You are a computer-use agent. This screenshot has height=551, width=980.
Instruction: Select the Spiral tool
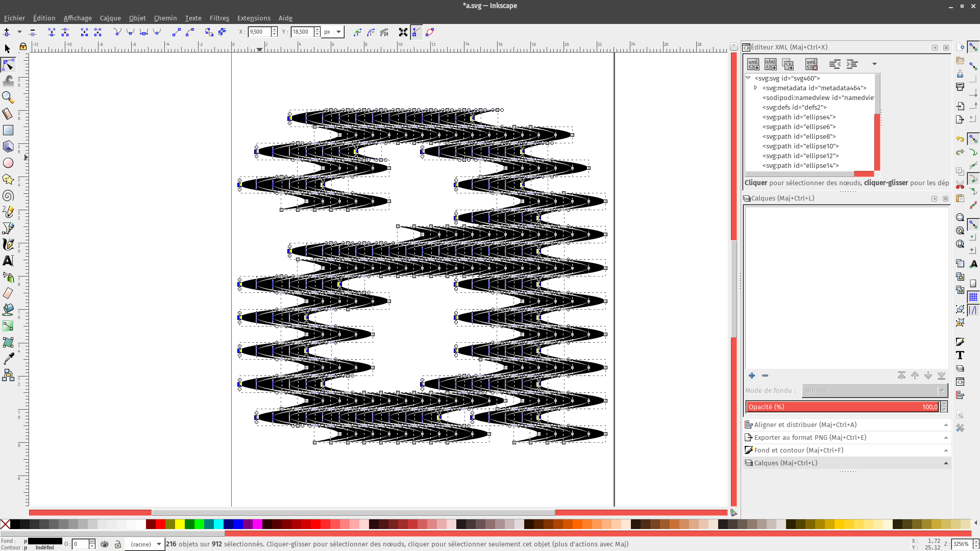(x=8, y=196)
